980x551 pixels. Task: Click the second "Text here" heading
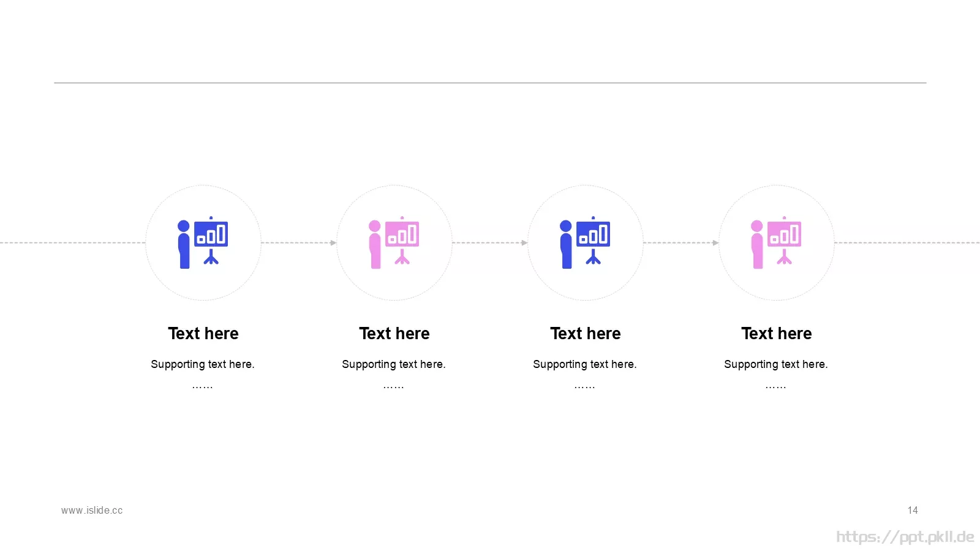394,334
